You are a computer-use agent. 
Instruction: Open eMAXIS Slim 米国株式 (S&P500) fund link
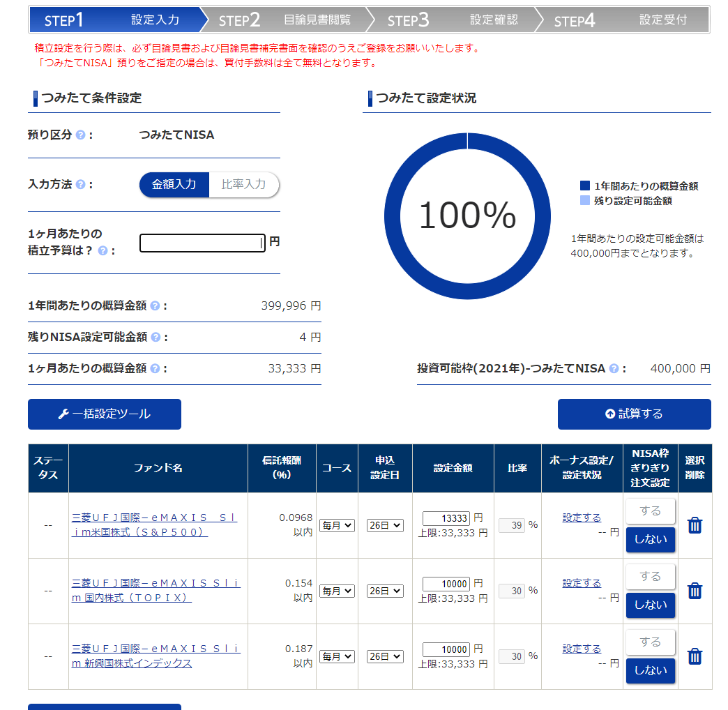pos(154,524)
